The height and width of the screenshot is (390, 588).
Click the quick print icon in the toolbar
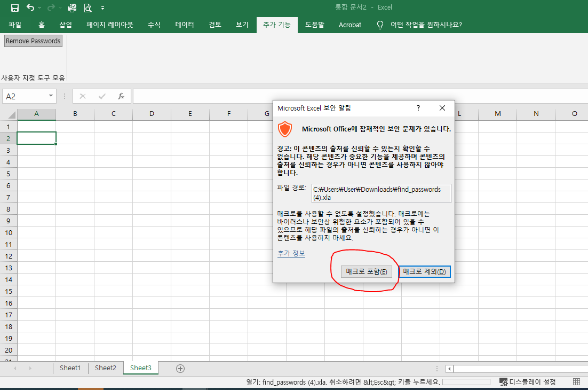point(71,7)
